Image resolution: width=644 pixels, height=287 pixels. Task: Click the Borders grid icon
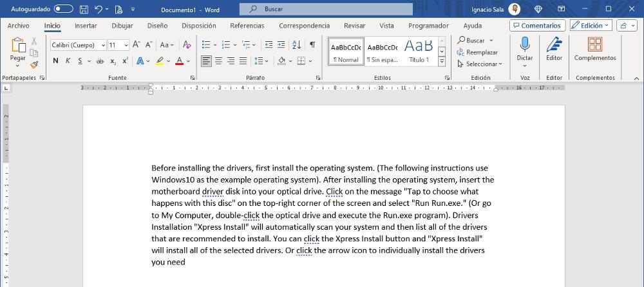coord(301,60)
